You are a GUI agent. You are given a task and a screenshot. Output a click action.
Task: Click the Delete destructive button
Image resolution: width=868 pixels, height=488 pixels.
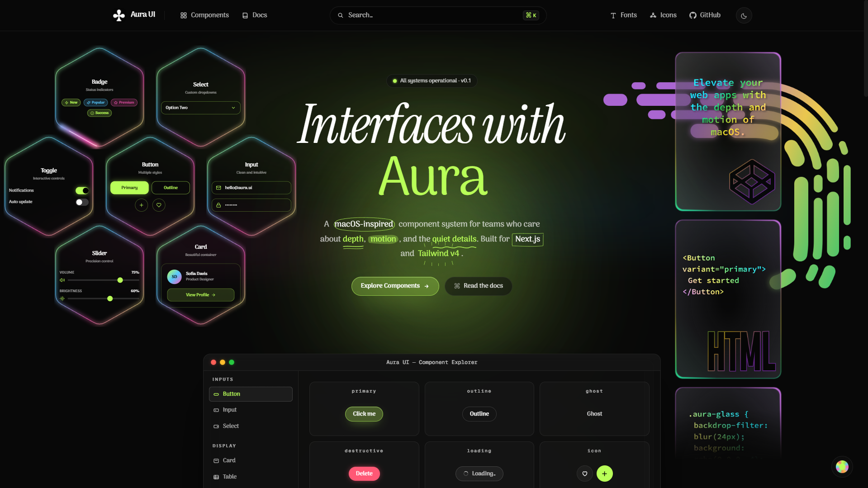pos(364,474)
